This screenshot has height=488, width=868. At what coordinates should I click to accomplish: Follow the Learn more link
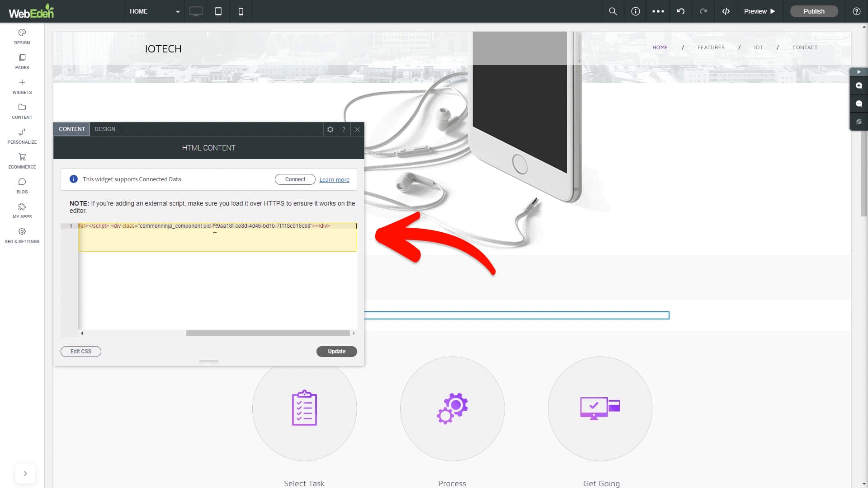click(x=334, y=180)
